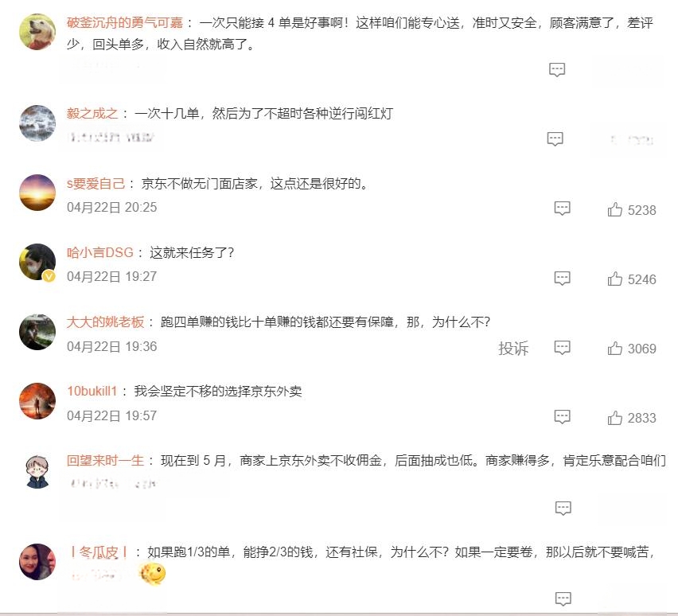Image resolution: width=678 pixels, height=616 pixels.
Task: Reply to 大大的姚老板's comment
Action: pos(562,348)
